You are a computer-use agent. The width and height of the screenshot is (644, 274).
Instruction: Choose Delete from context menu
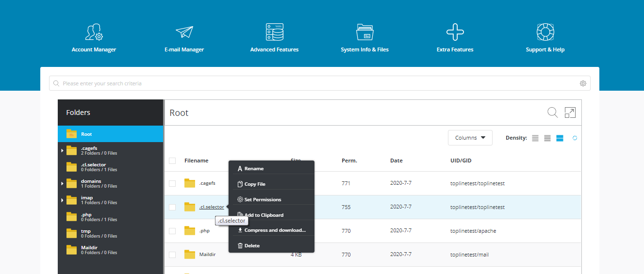[x=272, y=245]
